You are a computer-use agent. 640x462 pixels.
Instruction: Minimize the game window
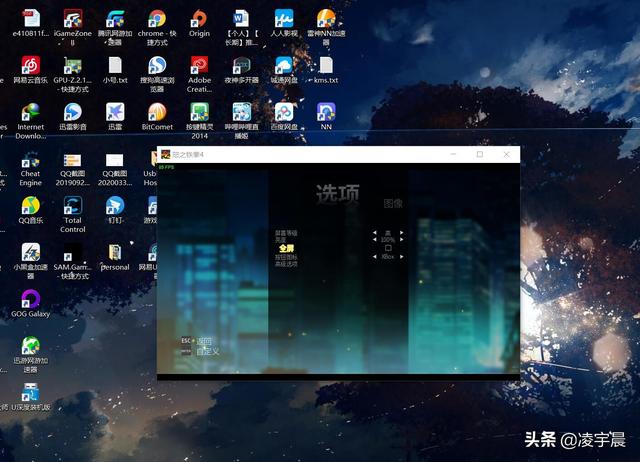point(453,154)
